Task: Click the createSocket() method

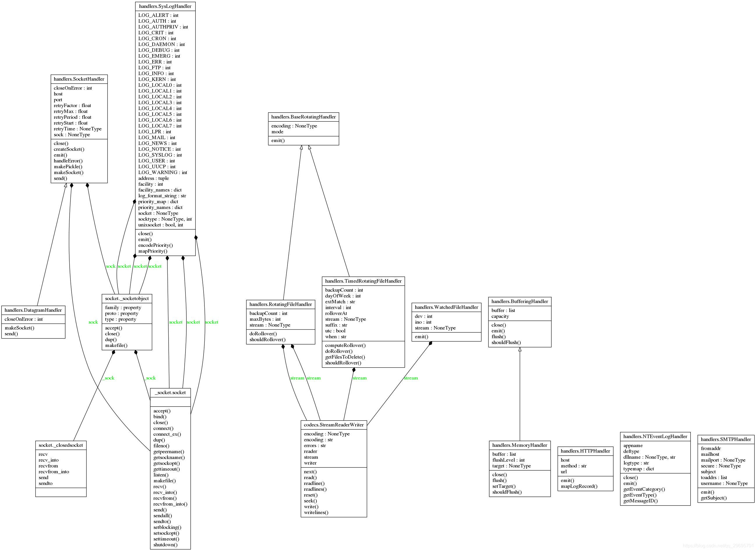Action: click(x=69, y=149)
